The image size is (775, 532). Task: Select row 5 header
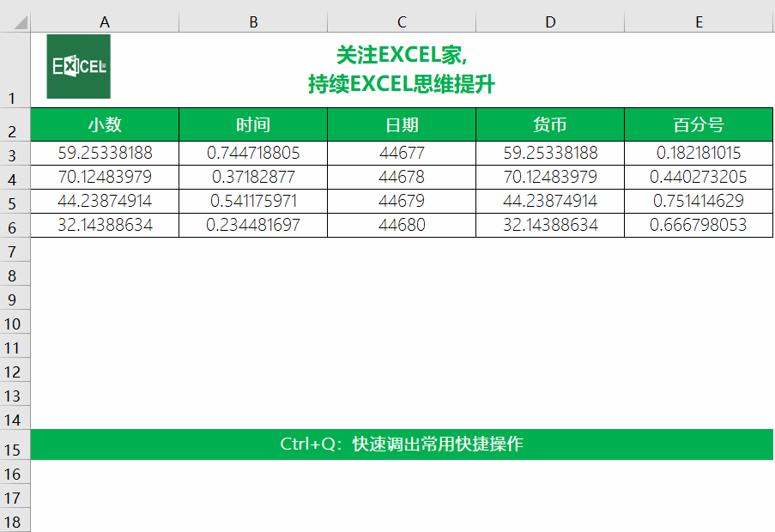tap(15, 201)
